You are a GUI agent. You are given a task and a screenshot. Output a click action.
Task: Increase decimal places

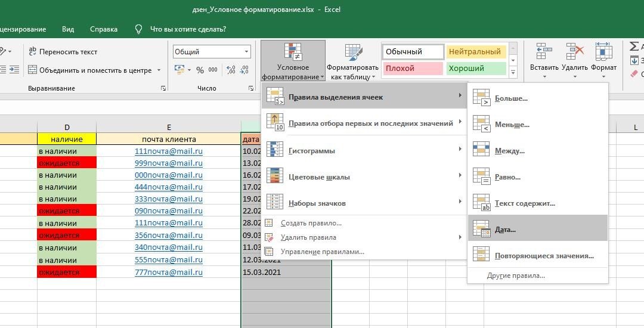[231, 70]
